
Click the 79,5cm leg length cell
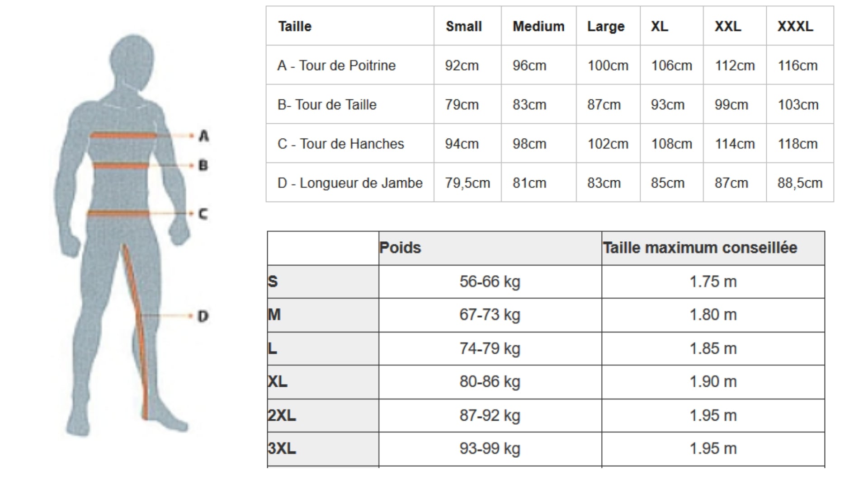tap(467, 183)
